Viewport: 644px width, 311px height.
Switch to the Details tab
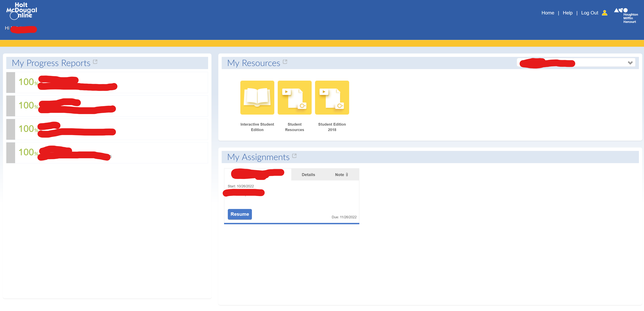(308, 175)
